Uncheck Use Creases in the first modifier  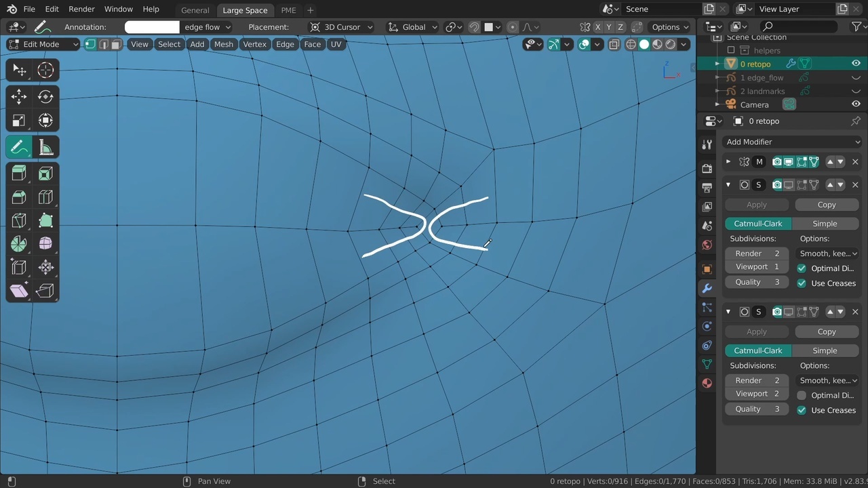coord(802,283)
